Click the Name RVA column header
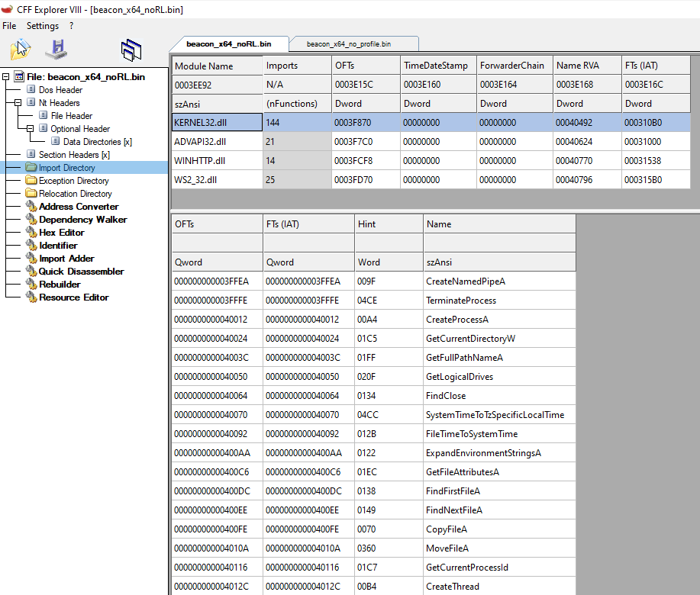 pyautogui.click(x=587, y=66)
